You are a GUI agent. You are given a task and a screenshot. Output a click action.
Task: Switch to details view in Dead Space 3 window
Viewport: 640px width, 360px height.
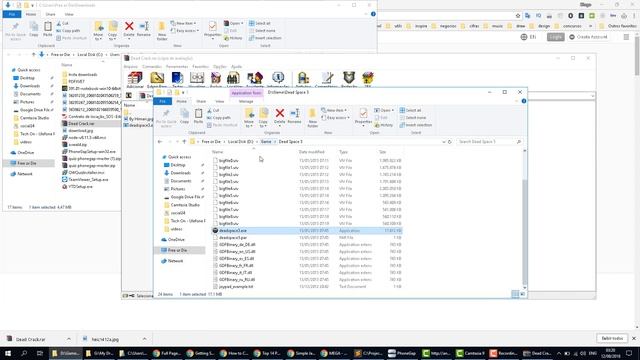tap(515, 294)
